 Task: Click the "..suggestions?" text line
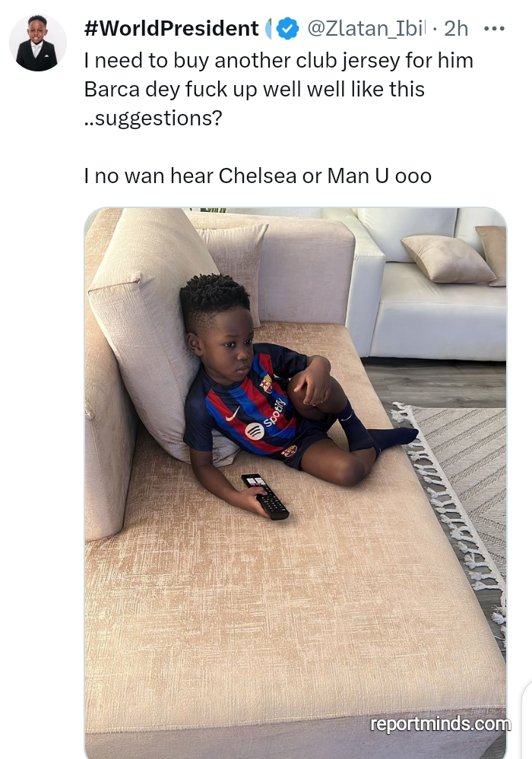pyautogui.click(x=153, y=119)
